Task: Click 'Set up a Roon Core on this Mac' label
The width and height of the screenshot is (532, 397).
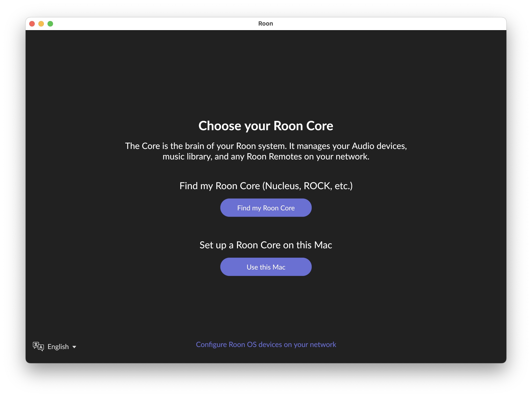Action: click(266, 245)
